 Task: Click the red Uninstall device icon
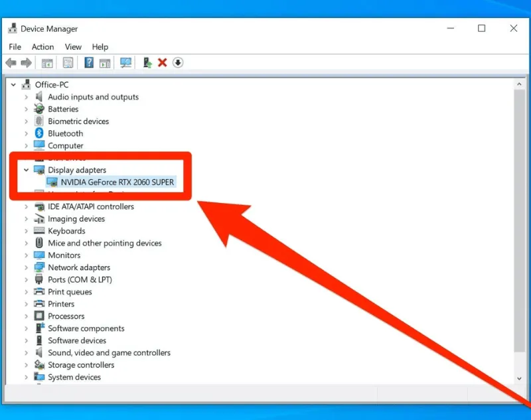point(163,62)
